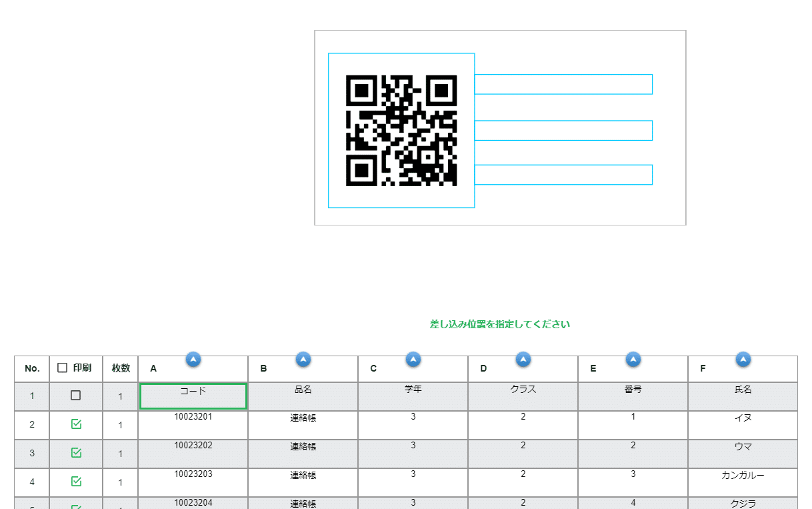Image resolution: width=812 pixels, height=509 pixels.
Task: Click the 差し込み位置を指定してください message
Action: tap(500, 324)
